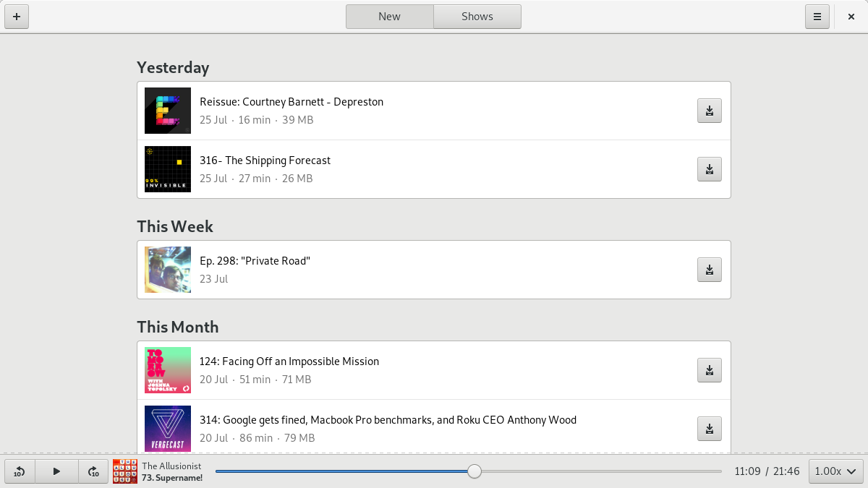Download 316- The Shipping Forecast episode
This screenshot has width=868, height=488.
709,169
